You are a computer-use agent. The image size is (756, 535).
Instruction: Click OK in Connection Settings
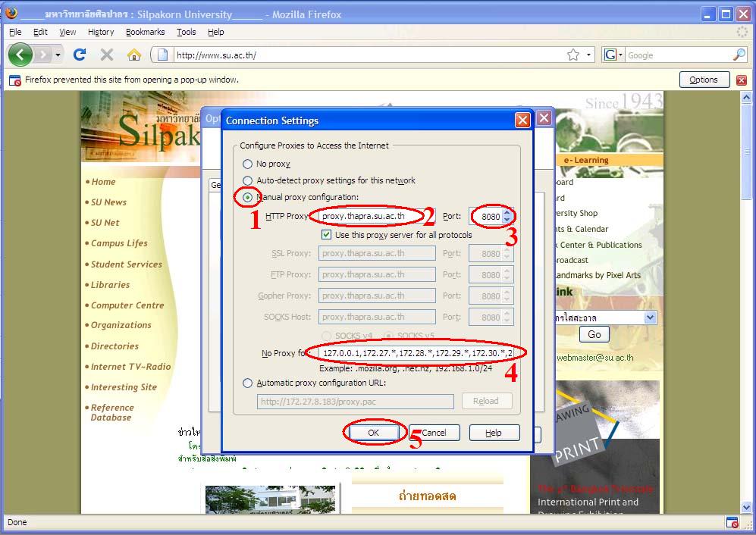(374, 433)
